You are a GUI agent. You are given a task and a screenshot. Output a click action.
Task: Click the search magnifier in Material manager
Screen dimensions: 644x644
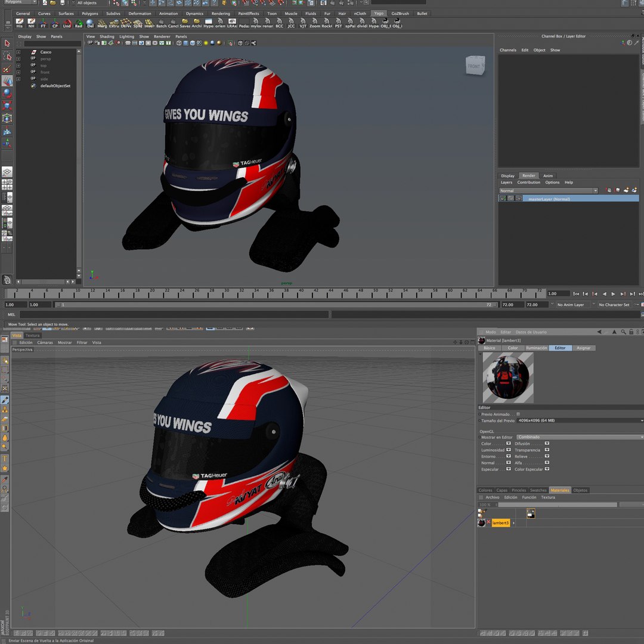624,332
